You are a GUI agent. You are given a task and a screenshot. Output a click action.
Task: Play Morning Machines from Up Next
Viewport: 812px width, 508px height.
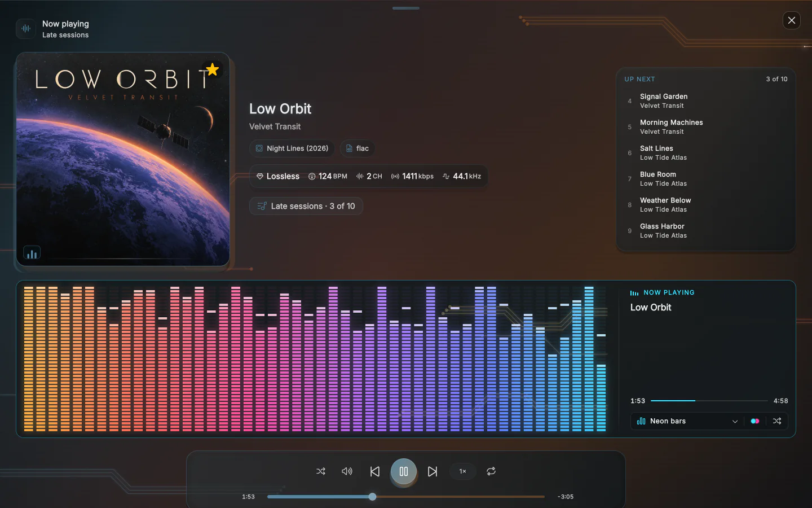(x=706, y=127)
